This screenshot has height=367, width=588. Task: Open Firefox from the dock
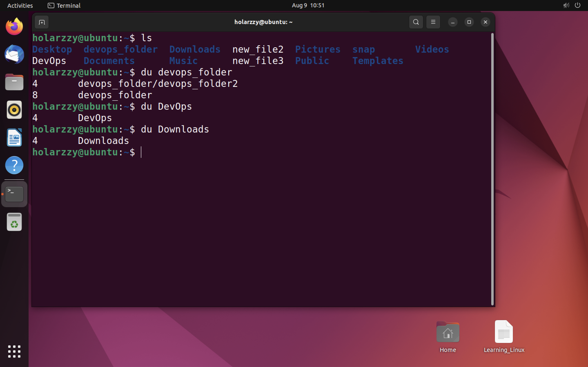[x=14, y=26]
